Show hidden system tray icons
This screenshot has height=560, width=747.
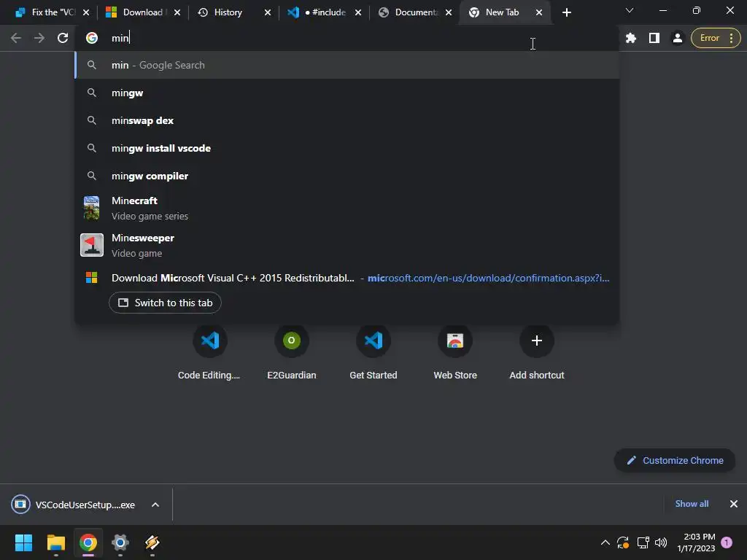tap(605, 542)
